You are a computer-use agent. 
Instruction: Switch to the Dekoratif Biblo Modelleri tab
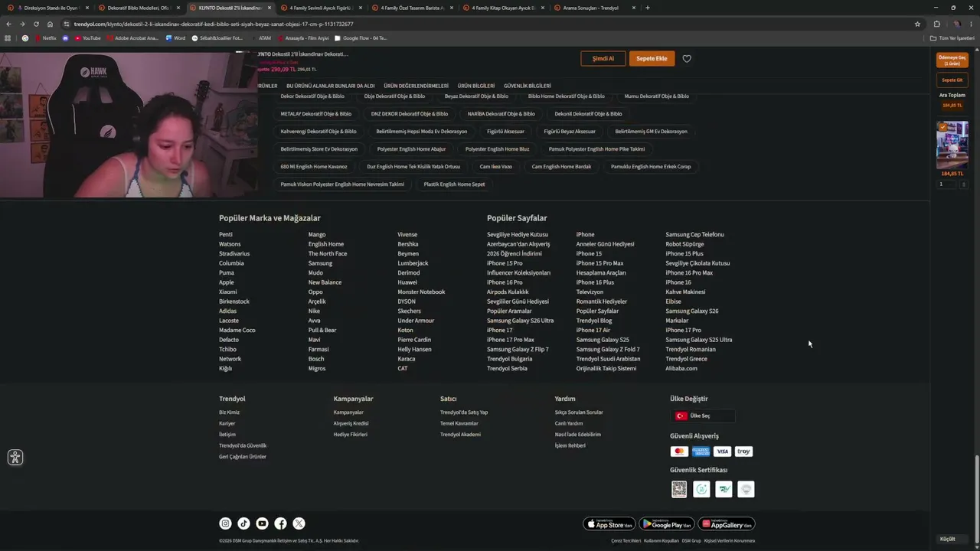click(138, 8)
